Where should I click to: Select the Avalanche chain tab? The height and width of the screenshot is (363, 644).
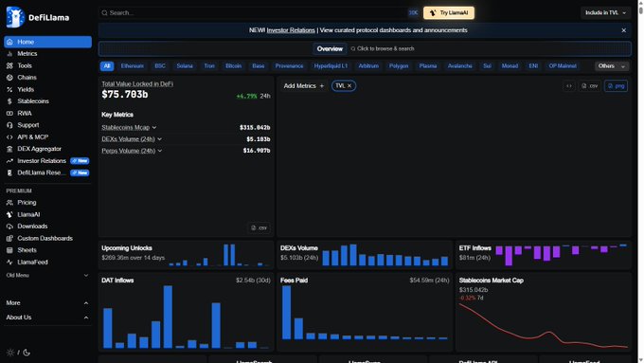click(x=459, y=66)
